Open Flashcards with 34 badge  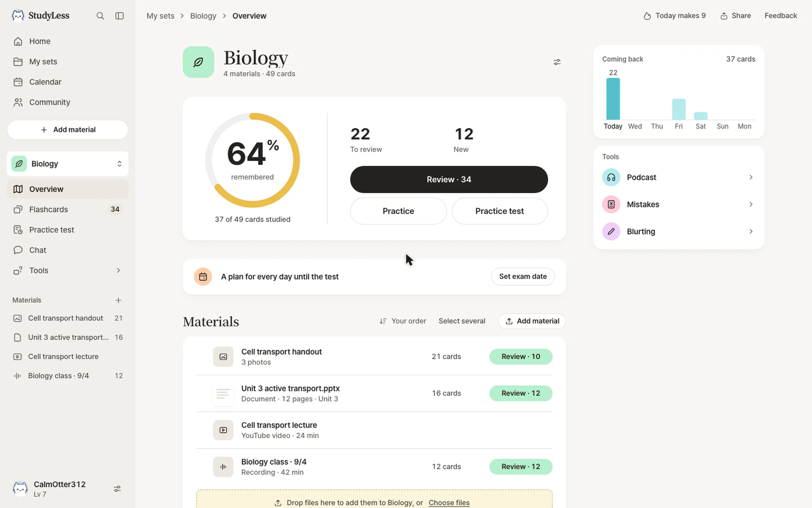pos(68,210)
